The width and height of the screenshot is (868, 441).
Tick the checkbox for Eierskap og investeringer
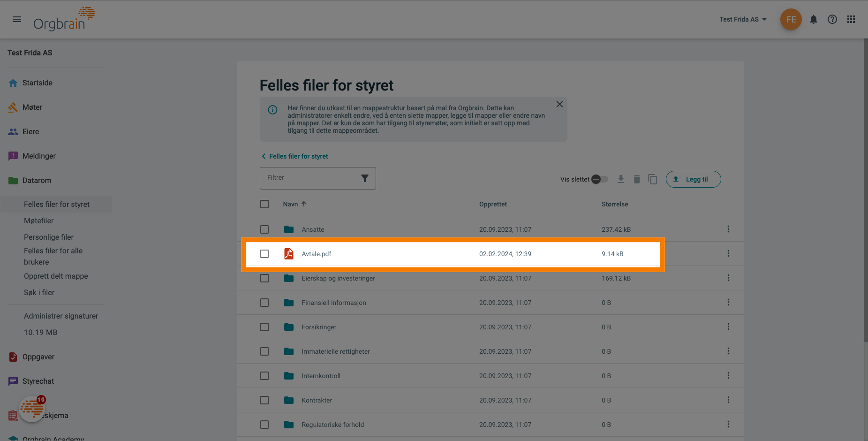[x=264, y=278]
